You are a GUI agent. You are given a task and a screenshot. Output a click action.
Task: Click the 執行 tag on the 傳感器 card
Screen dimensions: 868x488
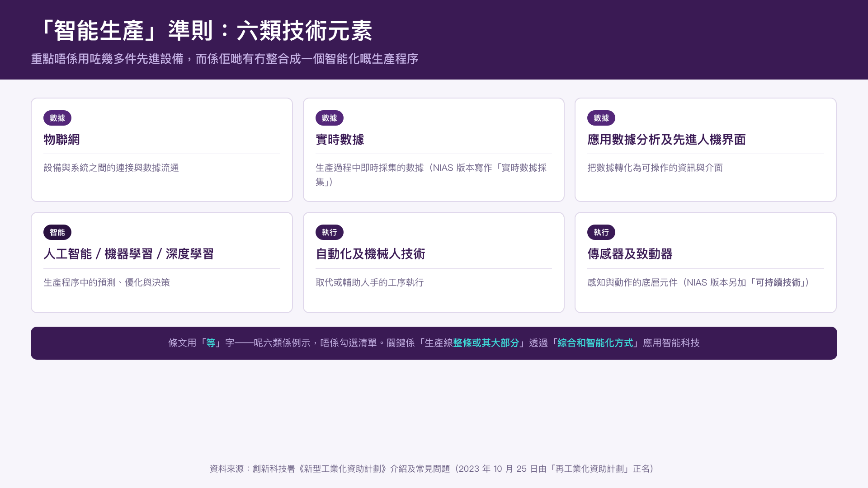(601, 232)
